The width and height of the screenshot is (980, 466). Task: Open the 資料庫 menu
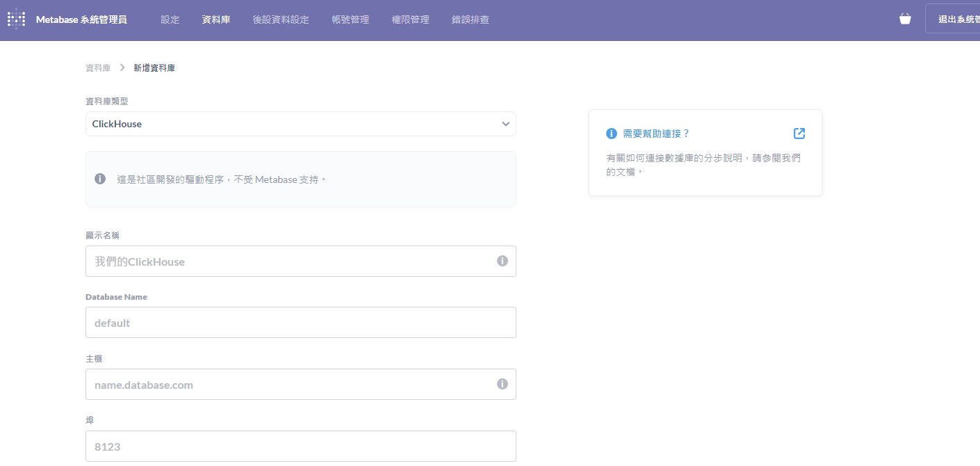click(x=216, y=19)
